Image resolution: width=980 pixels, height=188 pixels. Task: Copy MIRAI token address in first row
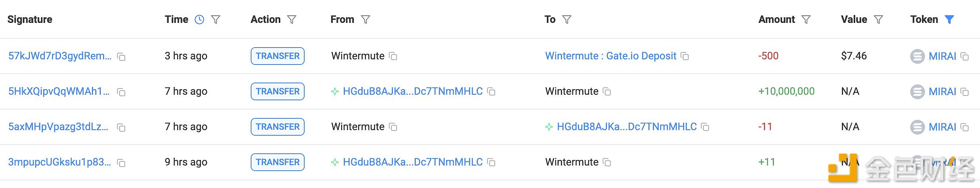(964, 57)
